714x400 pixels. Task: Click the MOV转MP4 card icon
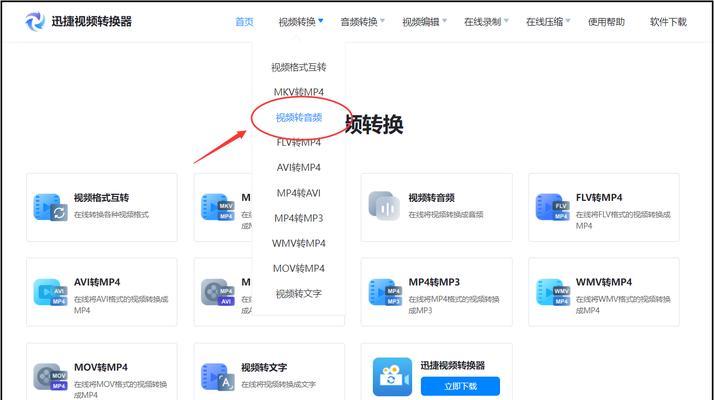click(51, 377)
